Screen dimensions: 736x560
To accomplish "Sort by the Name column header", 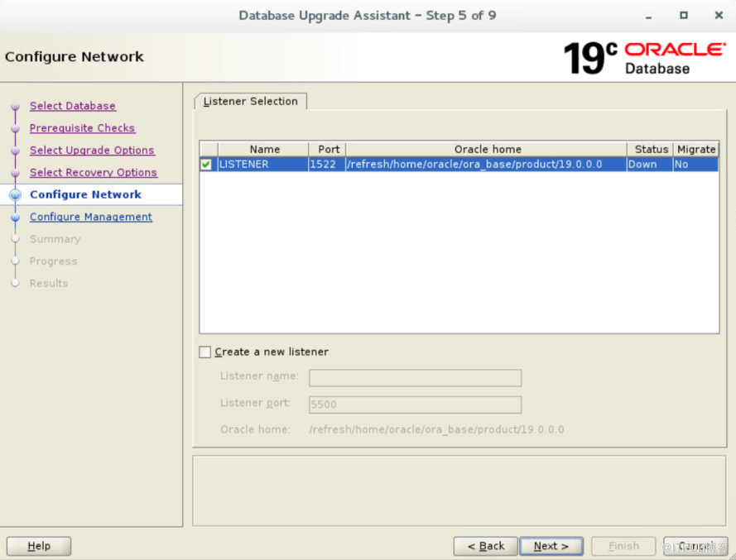I will (x=264, y=149).
